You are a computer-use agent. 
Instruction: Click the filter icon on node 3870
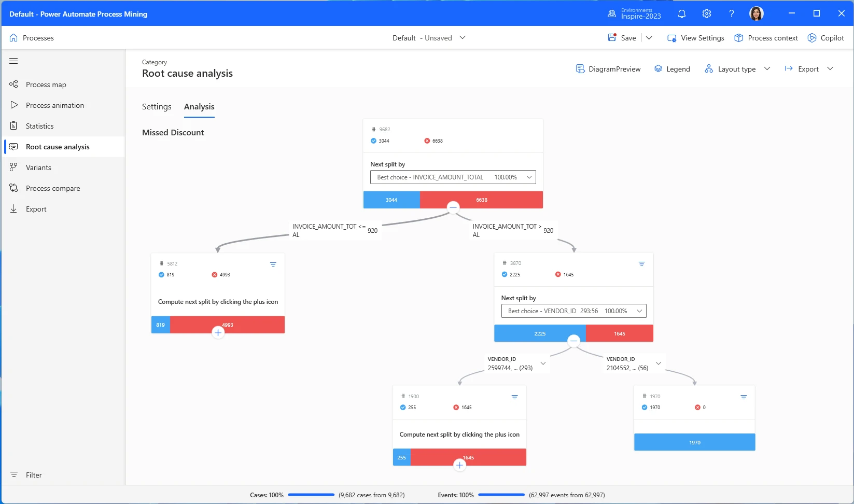[x=642, y=264]
